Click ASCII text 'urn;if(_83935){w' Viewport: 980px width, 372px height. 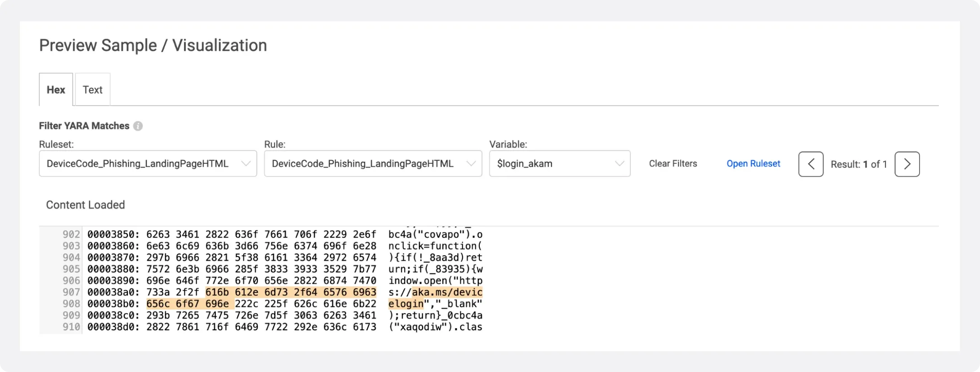tap(436, 269)
